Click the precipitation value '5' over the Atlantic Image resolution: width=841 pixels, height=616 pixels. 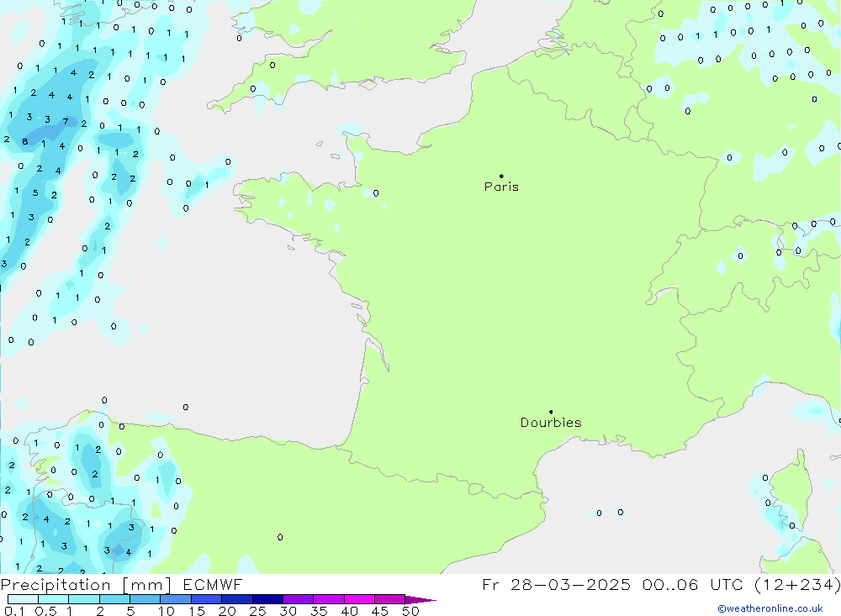point(35,192)
